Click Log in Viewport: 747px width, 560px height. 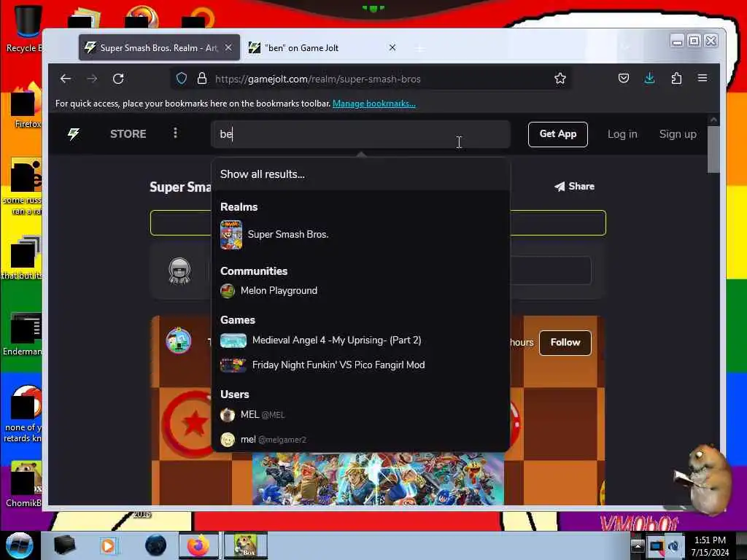(x=622, y=134)
